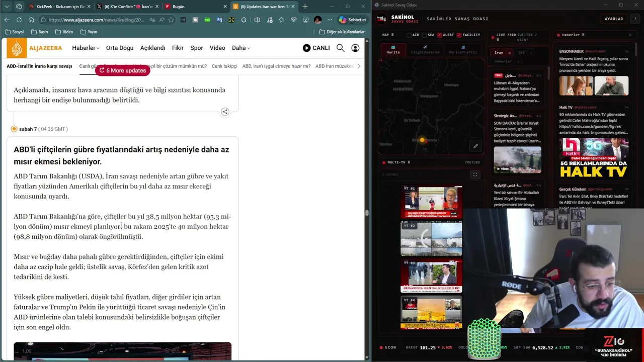Close the KickPeek browser tab
Viewport: 644px width, 362px height.
pos(89,7)
